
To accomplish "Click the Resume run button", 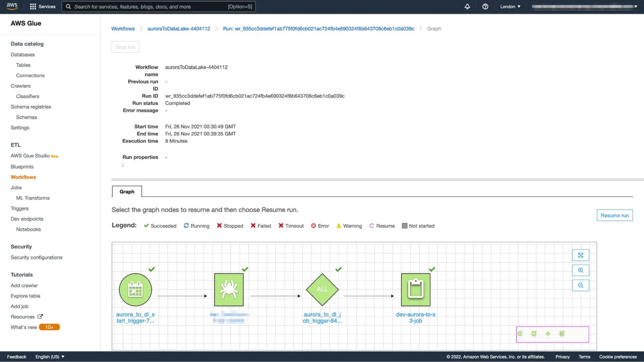I will 615,215.
